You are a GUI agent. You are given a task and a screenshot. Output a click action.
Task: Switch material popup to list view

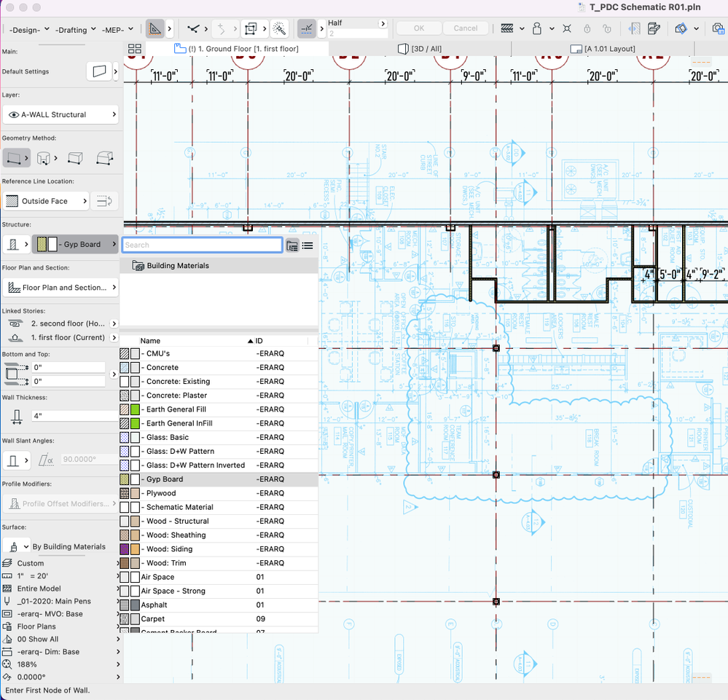point(308,245)
